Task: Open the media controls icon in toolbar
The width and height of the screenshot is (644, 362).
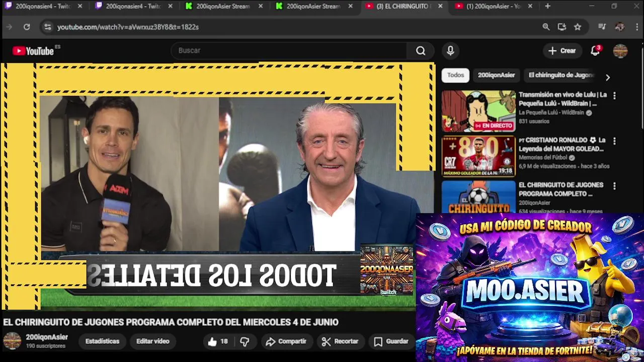Action: pos(602,27)
